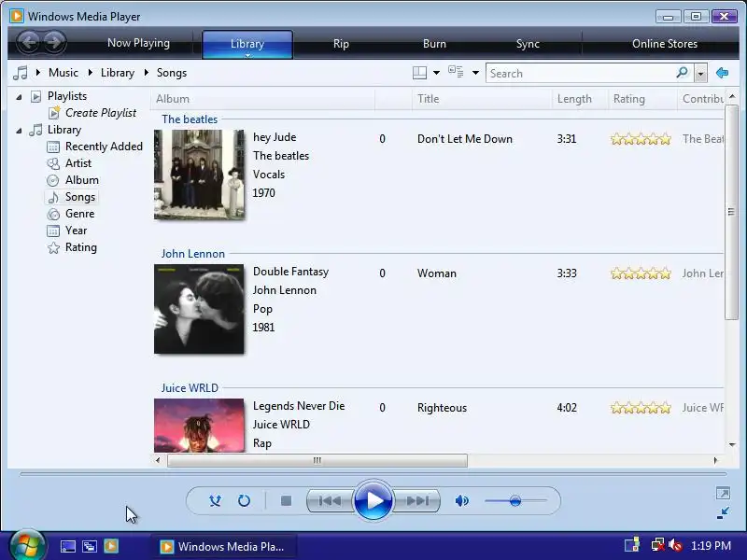Open the View Options dropdown arrow
Image resolution: width=747 pixels, height=560 pixels.
pos(475,73)
